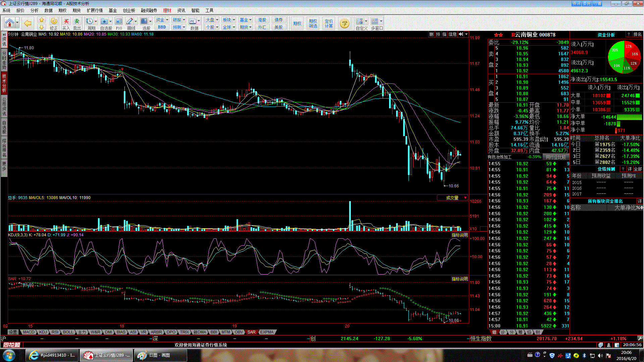Click the yellow back arrow icon

pyautogui.click(x=28, y=23)
